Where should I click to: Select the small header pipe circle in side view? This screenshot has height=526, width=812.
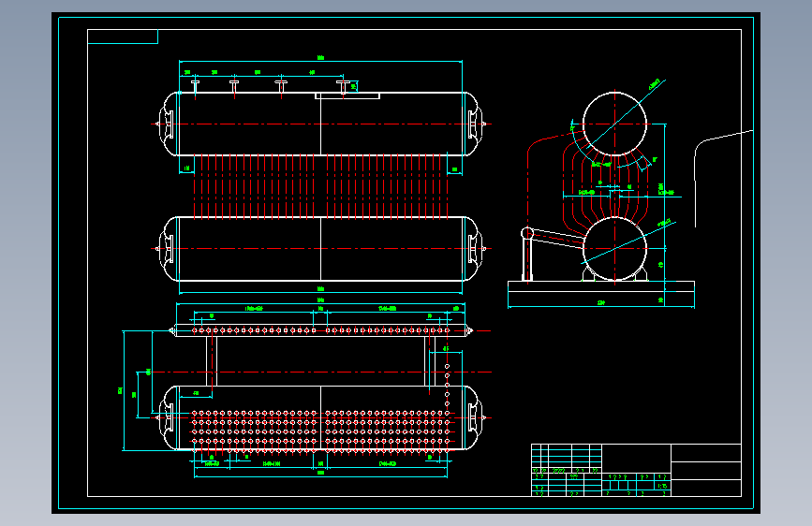click(x=527, y=233)
